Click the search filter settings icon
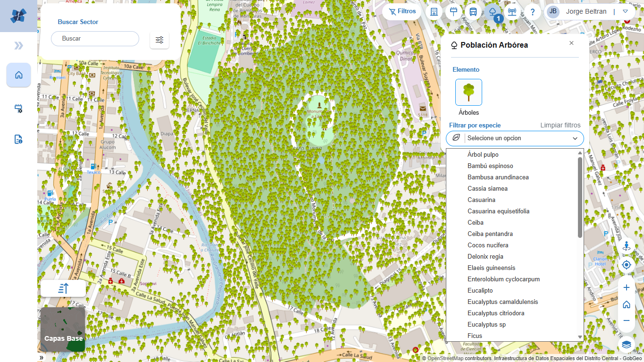 click(159, 40)
